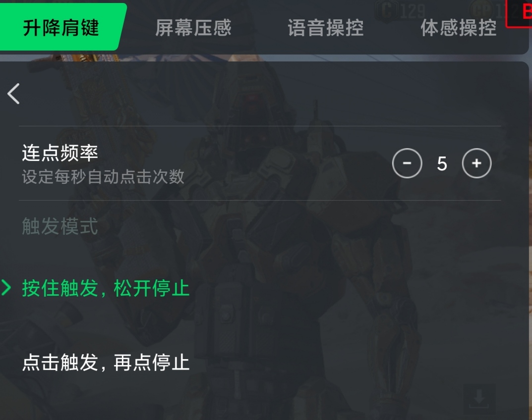Switch to the 体感操控 tab
The height and width of the screenshot is (420, 532).
(x=459, y=27)
